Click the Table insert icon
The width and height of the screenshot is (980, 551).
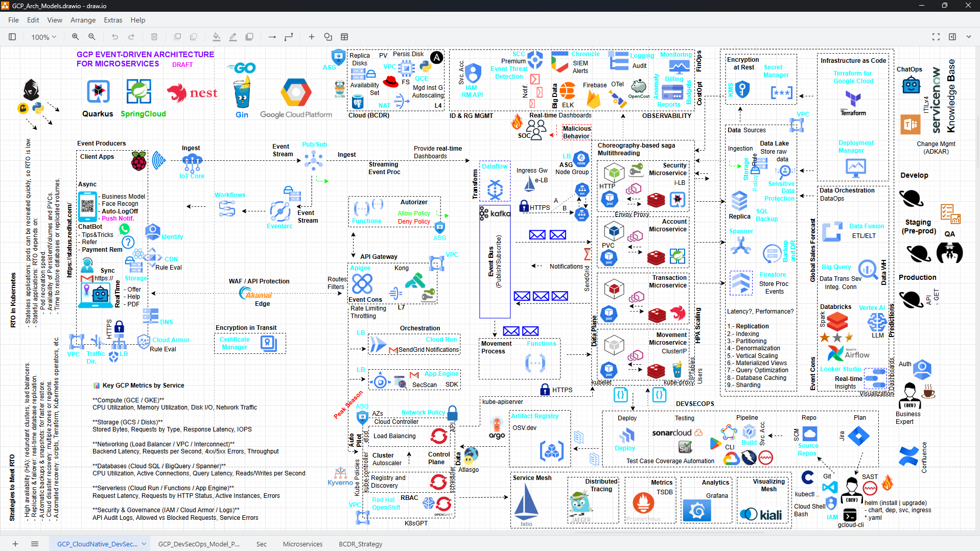point(344,37)
